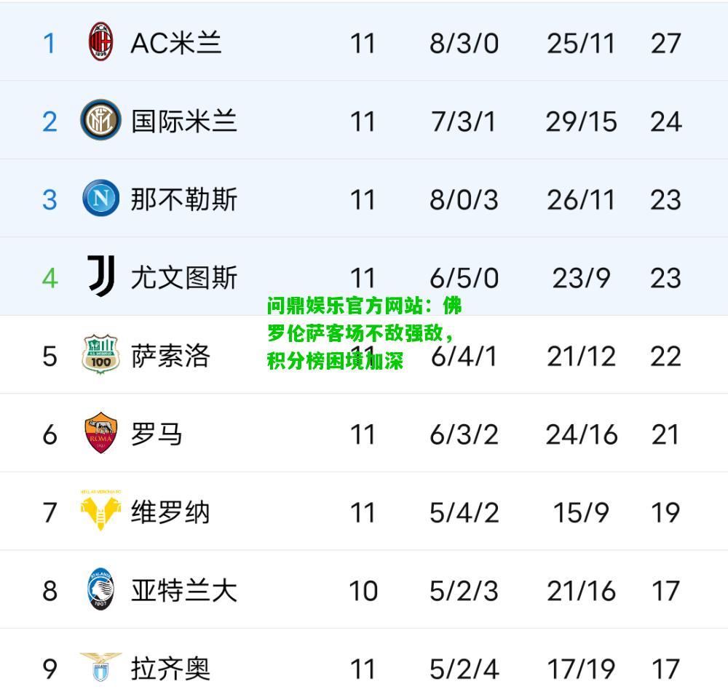This screenshot has height=700, width=728.
Task: Select the 亚特兰大 team name
Action: point(184,590)
